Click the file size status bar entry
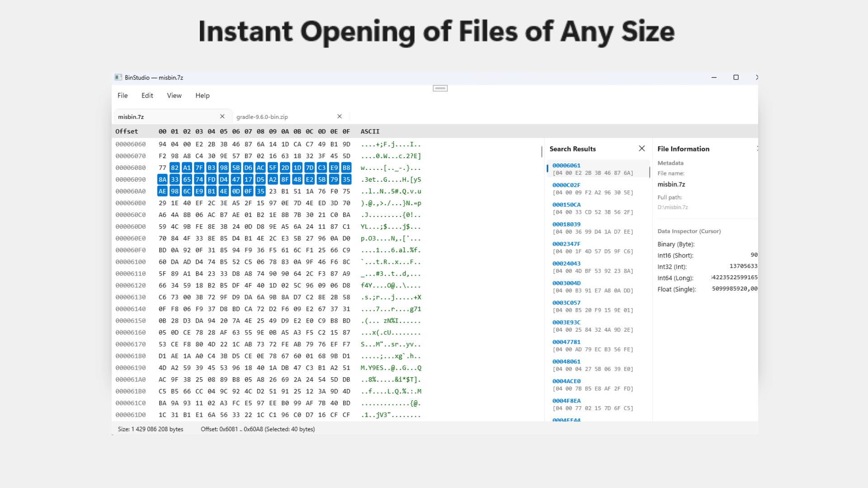 [151, 429]
